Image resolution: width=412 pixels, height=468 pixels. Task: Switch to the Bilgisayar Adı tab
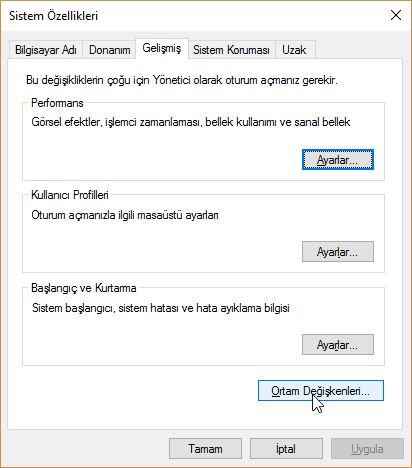click(x=46, y=50)
